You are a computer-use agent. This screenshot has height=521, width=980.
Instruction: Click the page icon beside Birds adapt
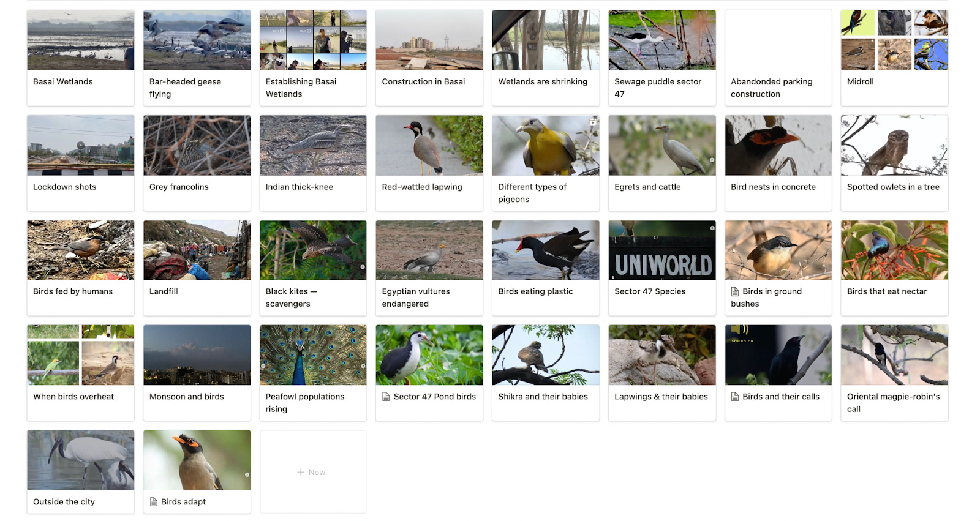[x=154, y=502]
